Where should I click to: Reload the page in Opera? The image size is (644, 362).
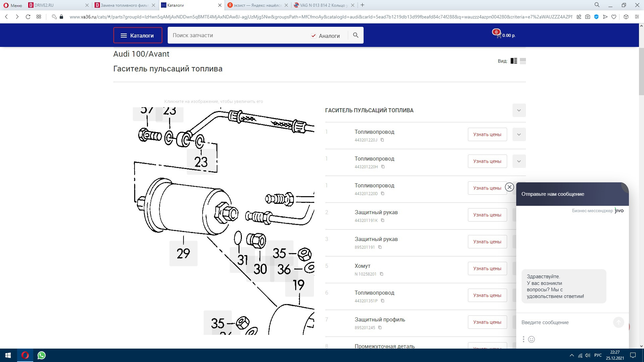click(28, 17)
